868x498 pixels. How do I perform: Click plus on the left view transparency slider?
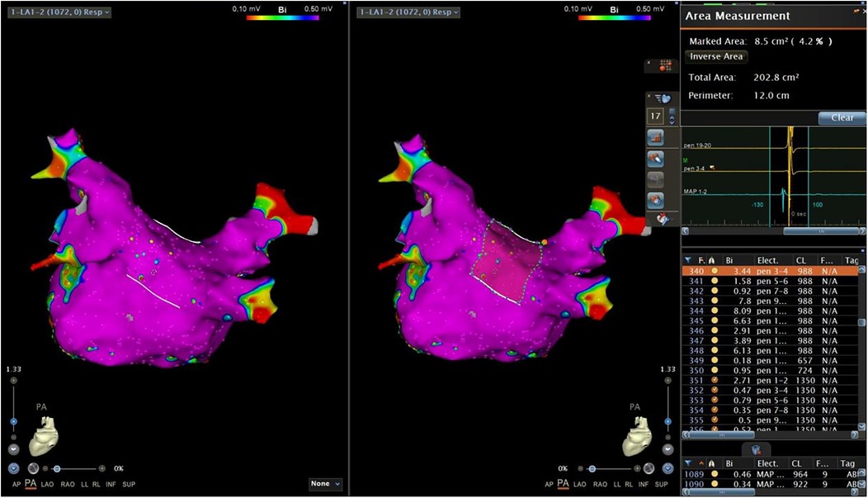click(101, 468)
